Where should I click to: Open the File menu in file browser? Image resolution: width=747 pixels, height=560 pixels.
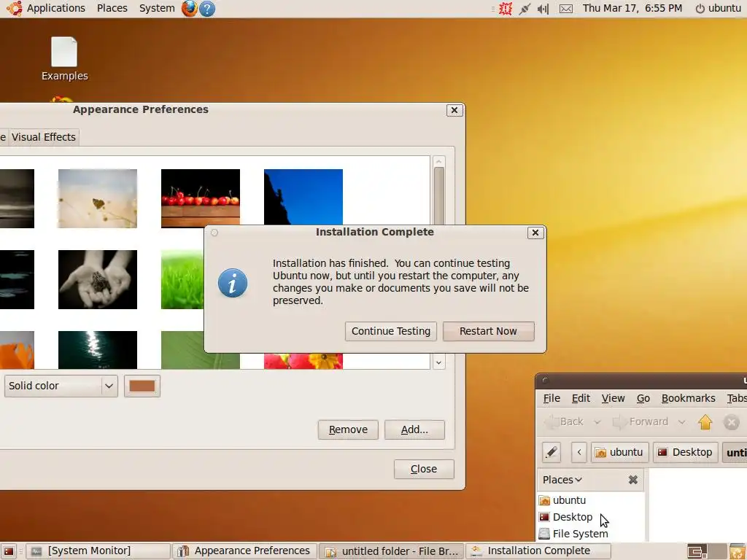point(551,398)
